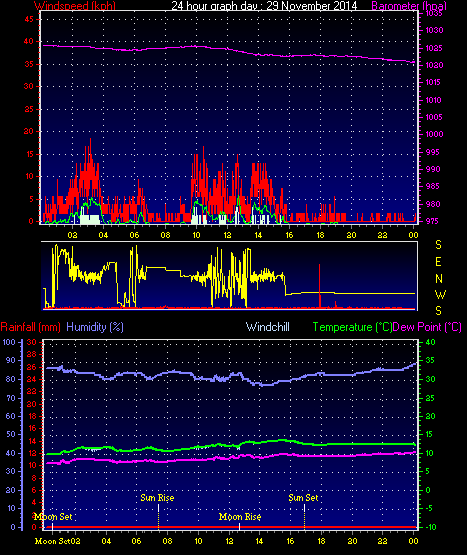This screenshot has height=555, width=467.
Task: Click the Temperature (°C) legend label
Action: click(x=352, y=327)
